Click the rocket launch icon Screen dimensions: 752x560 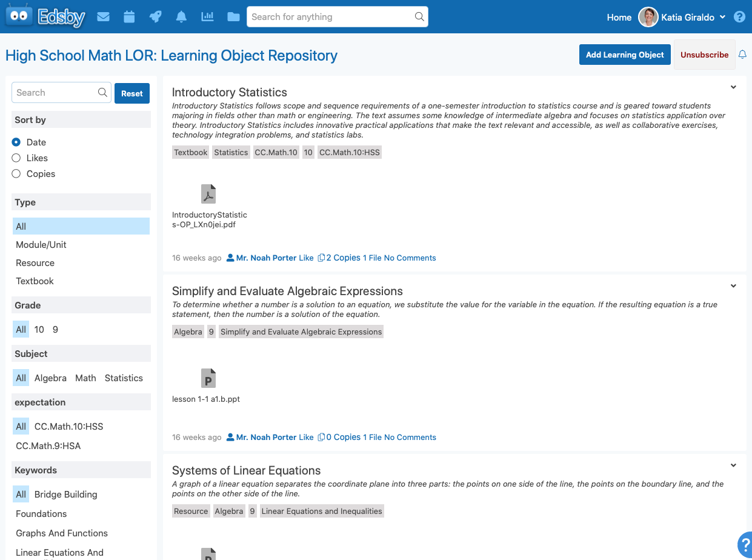[x=155, y=17]
